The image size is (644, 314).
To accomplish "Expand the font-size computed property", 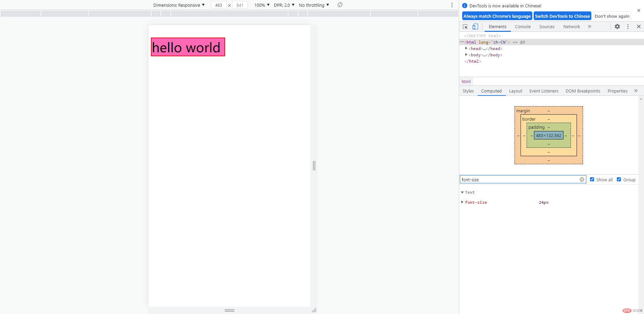I will tap(462, 202).
